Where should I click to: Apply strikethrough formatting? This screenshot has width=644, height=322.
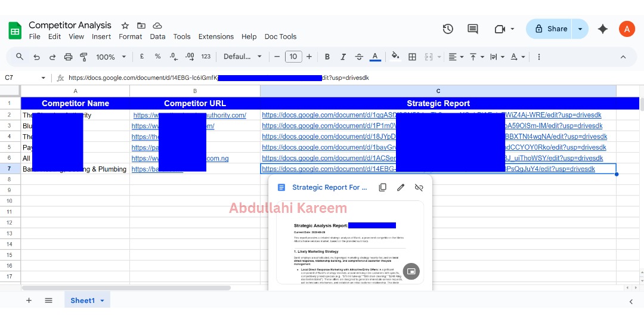(x=359, y=57)
